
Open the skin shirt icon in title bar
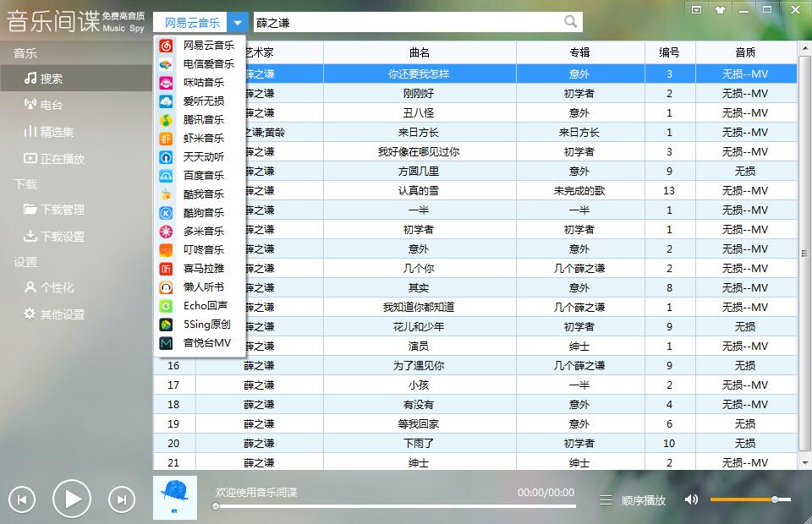720,10
